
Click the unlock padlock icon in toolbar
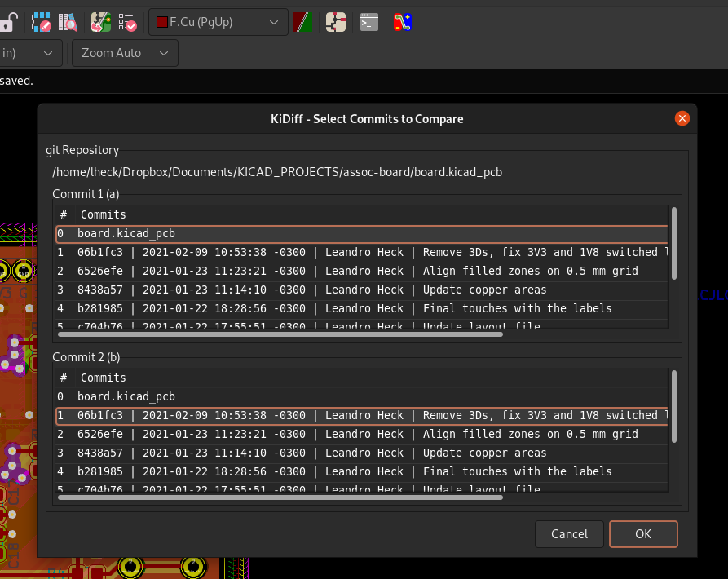(x=8, y=22)
